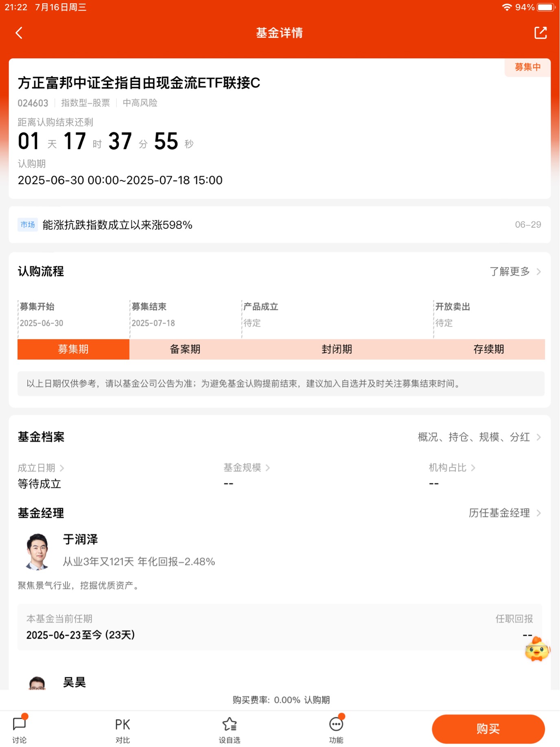The width and height of the screenshot is (560, 747).
Task: Tap the 基金详情 page title
Action: point(280,33)
